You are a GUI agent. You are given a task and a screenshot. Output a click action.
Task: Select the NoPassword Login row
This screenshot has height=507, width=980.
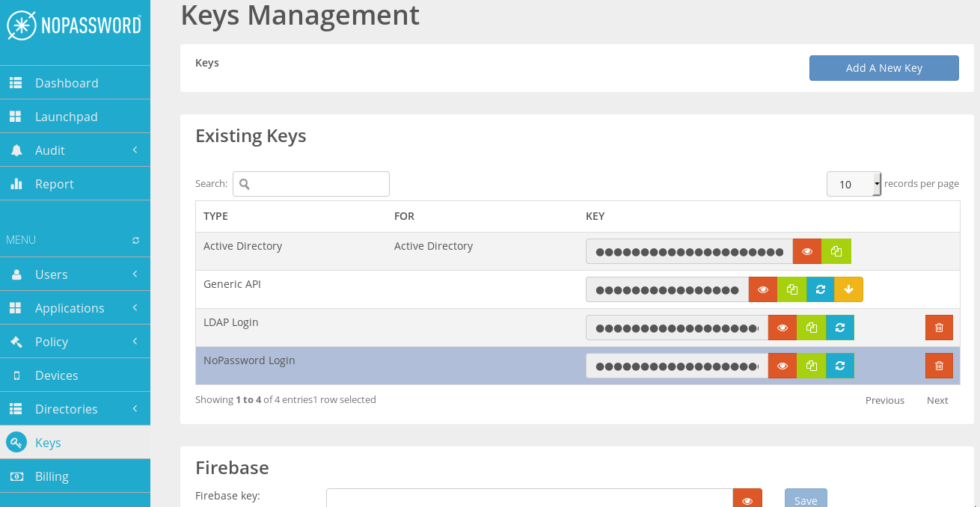click(x=578, y=366)
